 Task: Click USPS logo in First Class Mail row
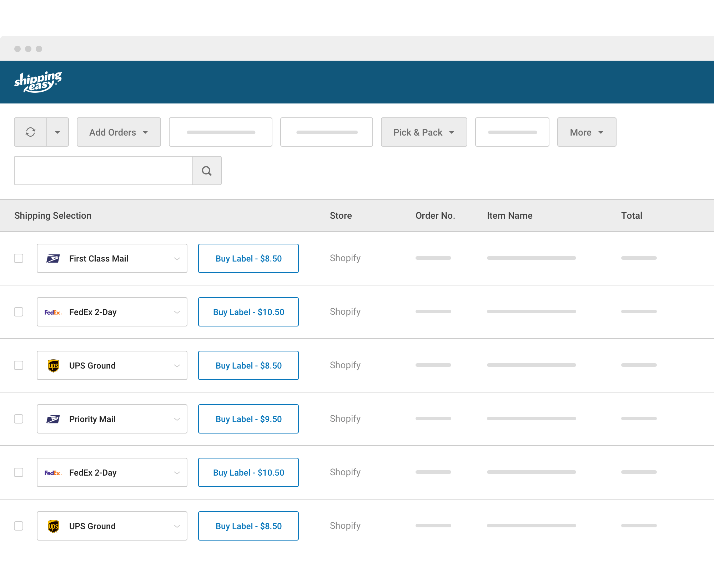click(x=53, y=259)
